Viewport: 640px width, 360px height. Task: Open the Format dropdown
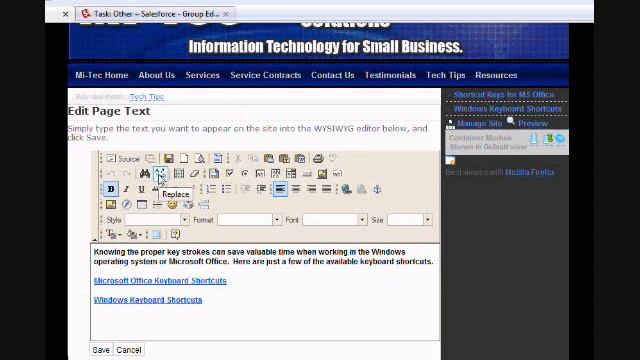click(249, 220)
